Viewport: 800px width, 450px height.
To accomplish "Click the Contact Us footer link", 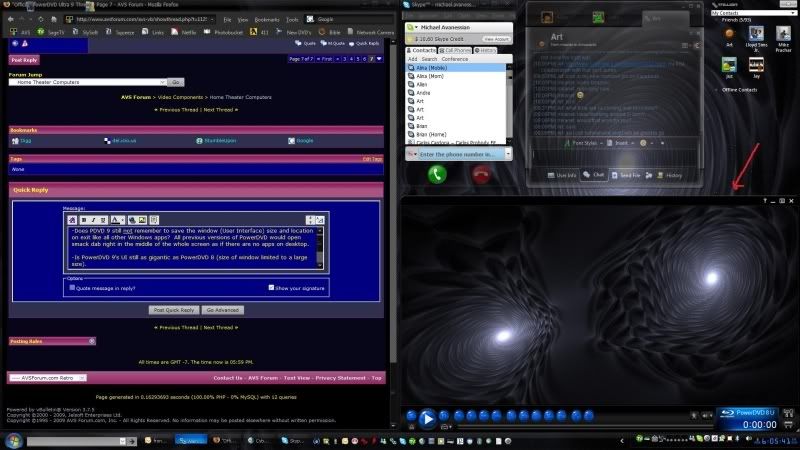I will click(228, 378).
